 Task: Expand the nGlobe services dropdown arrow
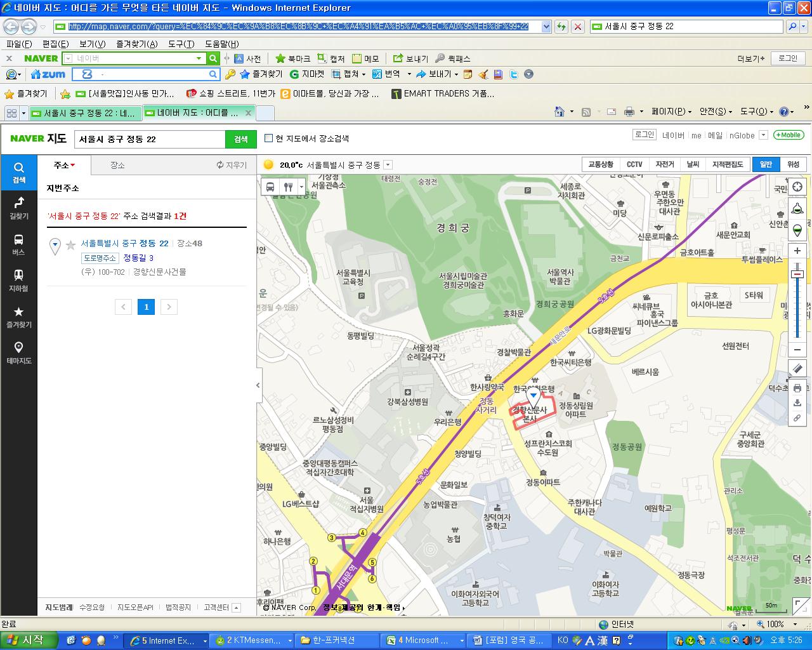pos(763,135)
